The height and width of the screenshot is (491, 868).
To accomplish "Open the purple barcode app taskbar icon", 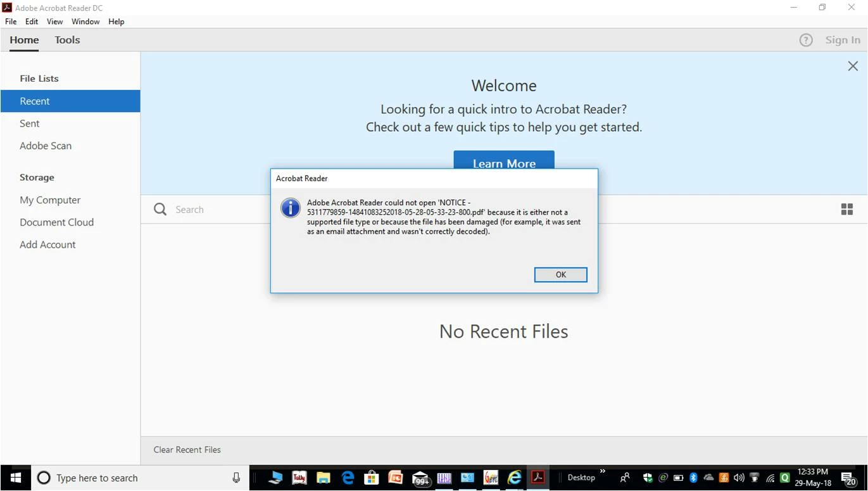I will (444, 478).
